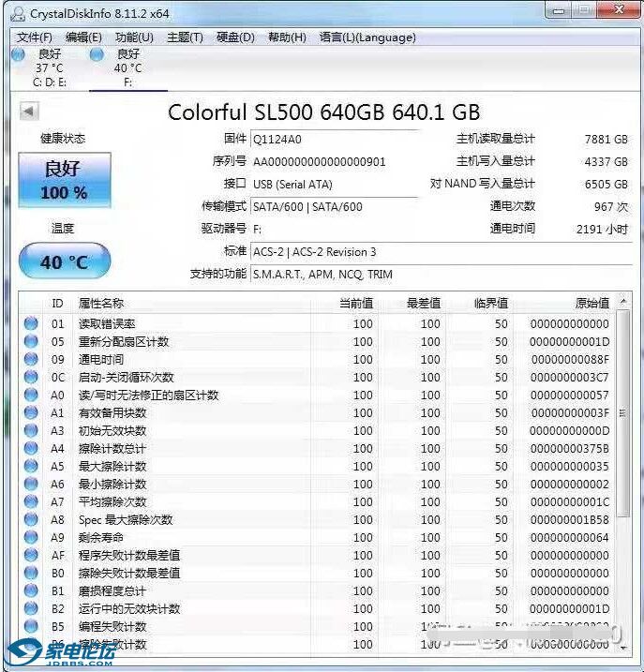This screenshot has height=672, width=644.
Task: Open the 功能(U) menu
Action: click(134, 37)
